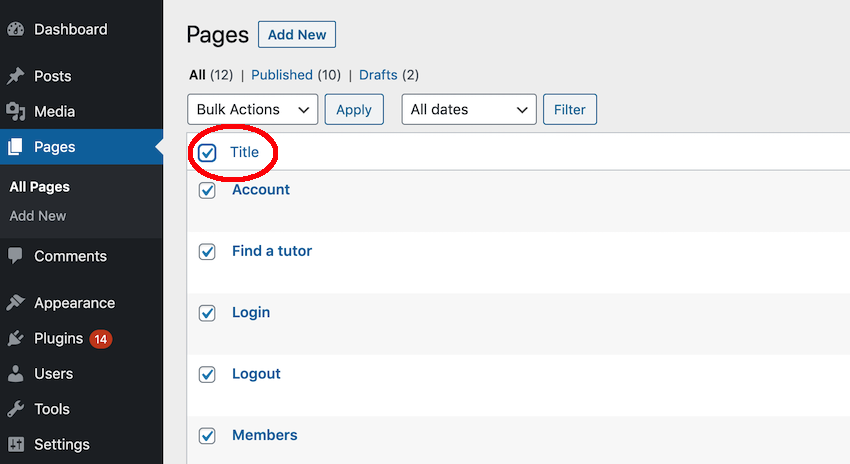Click the Tools wrench icon
Screen dimensions: 850x464
[15, 409]
